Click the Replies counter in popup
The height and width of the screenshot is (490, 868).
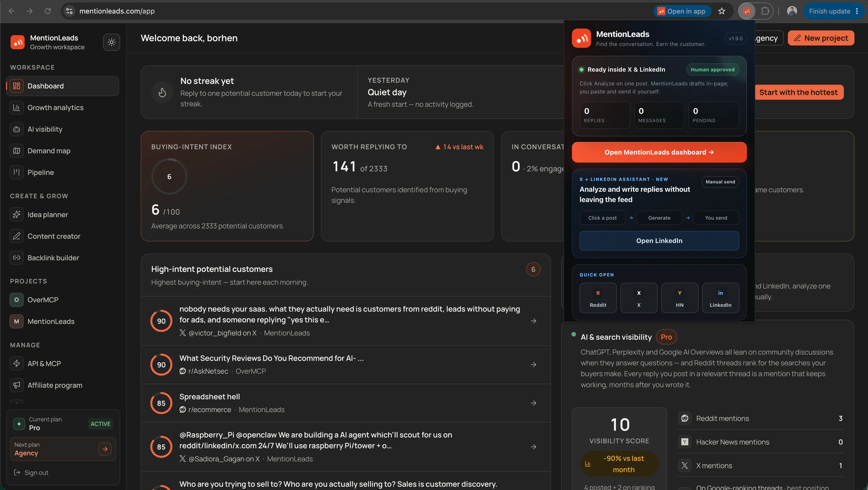point(605,115)
